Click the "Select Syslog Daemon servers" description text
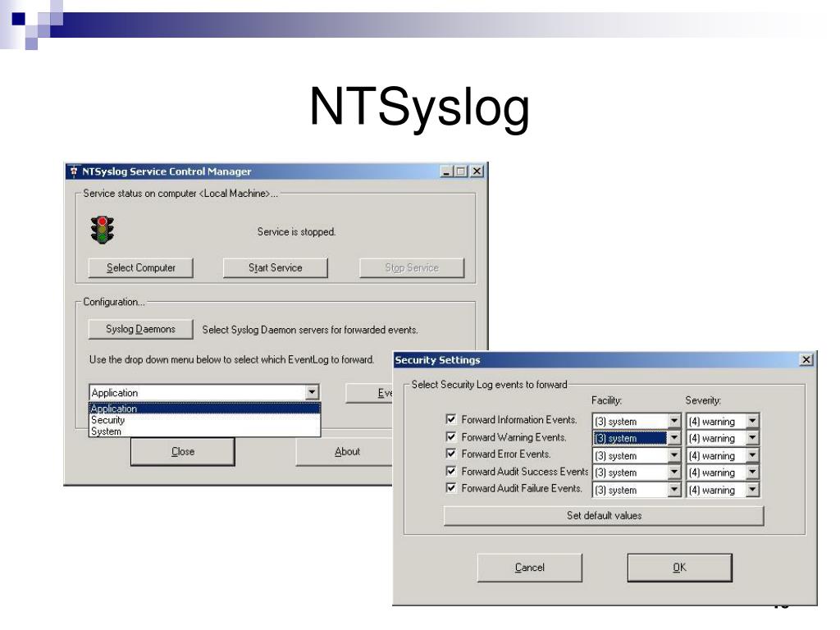840x630 pixels. point(309,330)
